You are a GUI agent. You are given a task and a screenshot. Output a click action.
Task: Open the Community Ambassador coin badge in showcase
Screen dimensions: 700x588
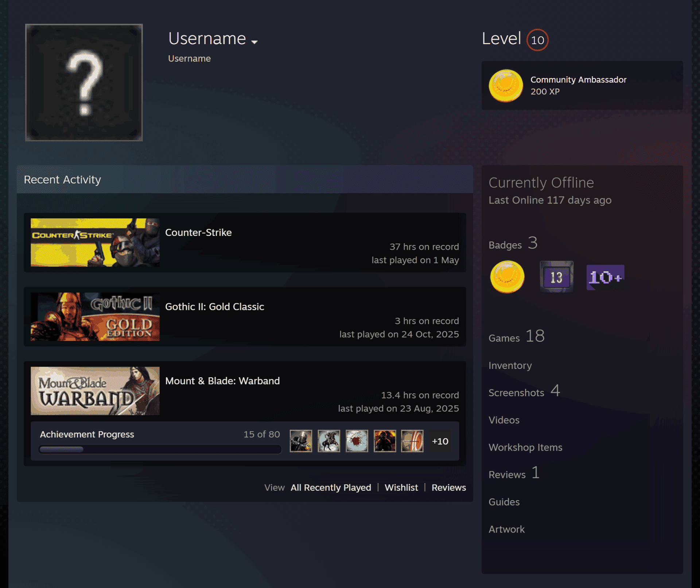click(x=506, y=86)
